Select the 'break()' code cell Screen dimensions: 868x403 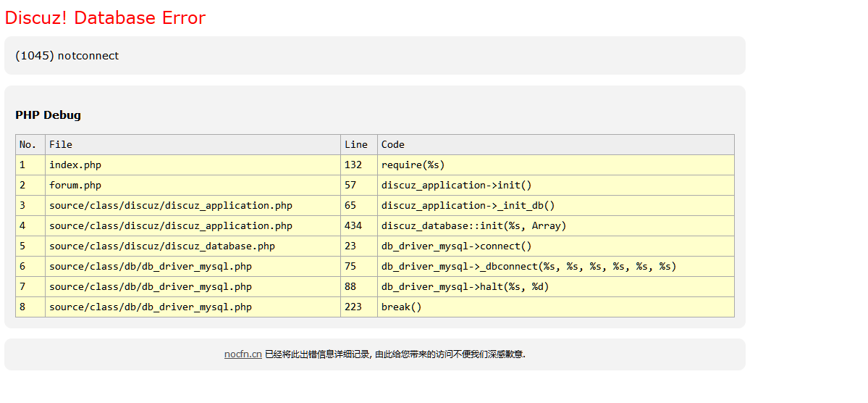pyautogui.click(x=556, y=307)
